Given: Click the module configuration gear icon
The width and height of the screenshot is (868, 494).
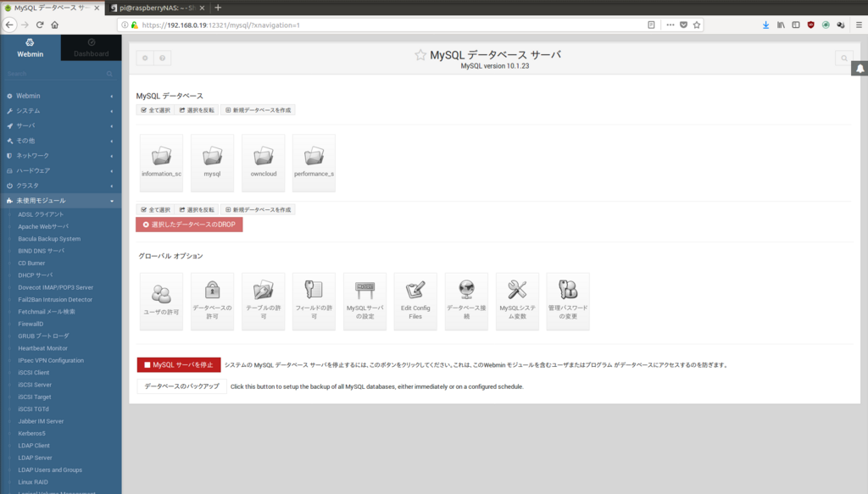Looking at the screenshot, I should (x=145, y=58).
